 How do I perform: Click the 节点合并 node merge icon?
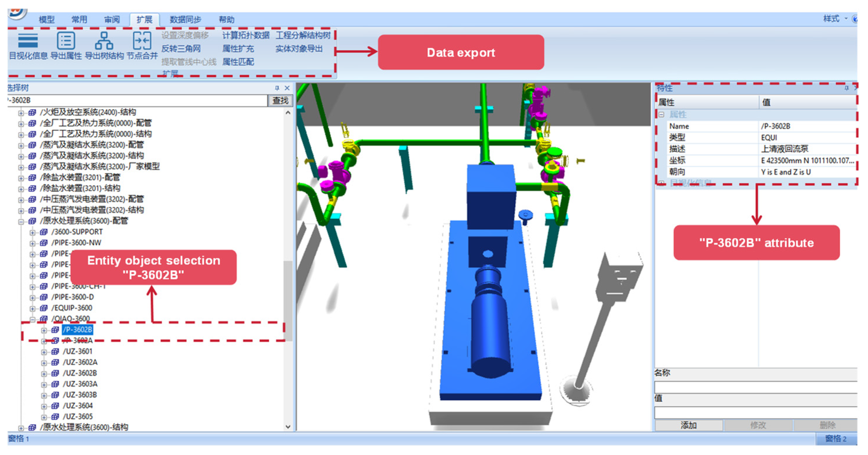pyautogui.click(x=142, y=41)
